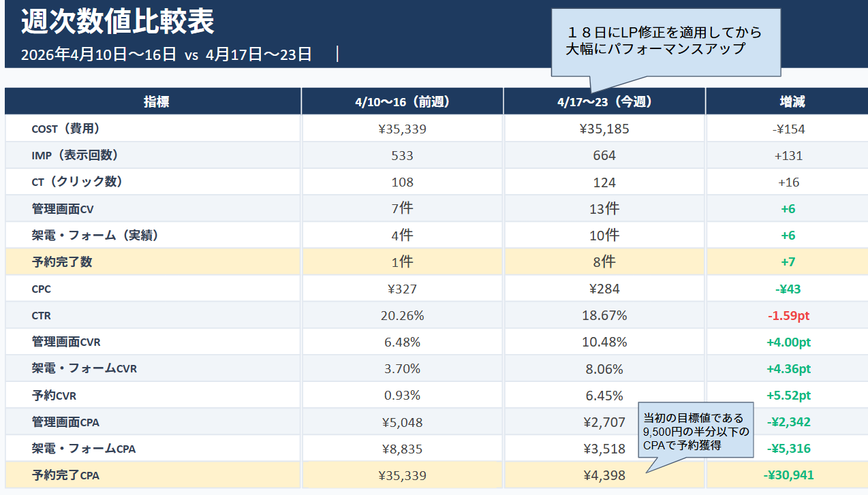Click the red -1.59pt cell
Screen dimensions: 868x495
tap(788, 315)
